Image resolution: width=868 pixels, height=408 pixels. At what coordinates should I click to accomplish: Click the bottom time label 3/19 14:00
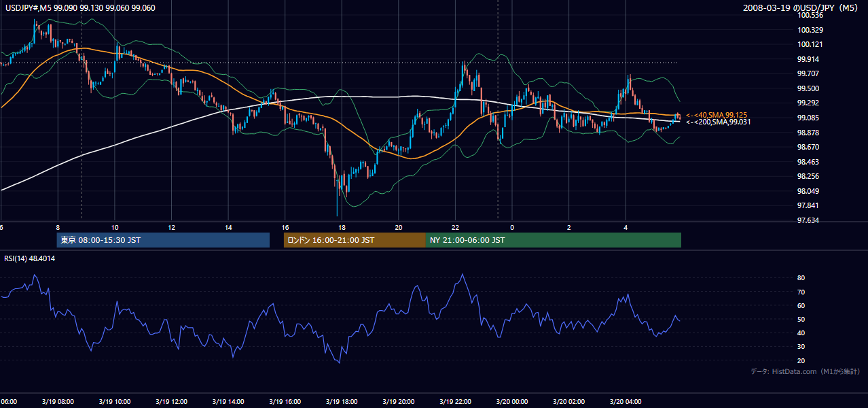pos(228,402)
